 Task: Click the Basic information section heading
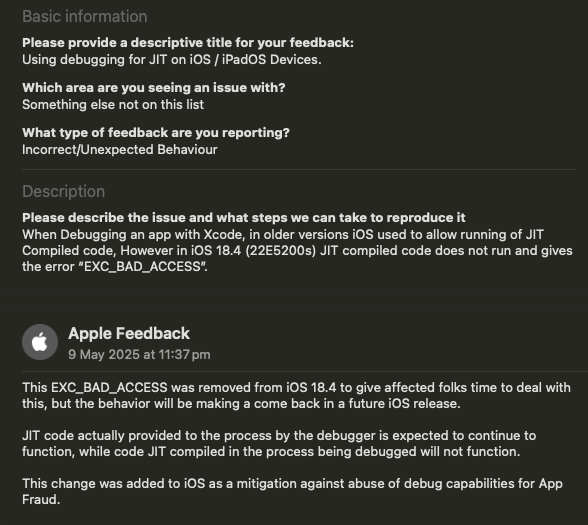click(84, 16)
